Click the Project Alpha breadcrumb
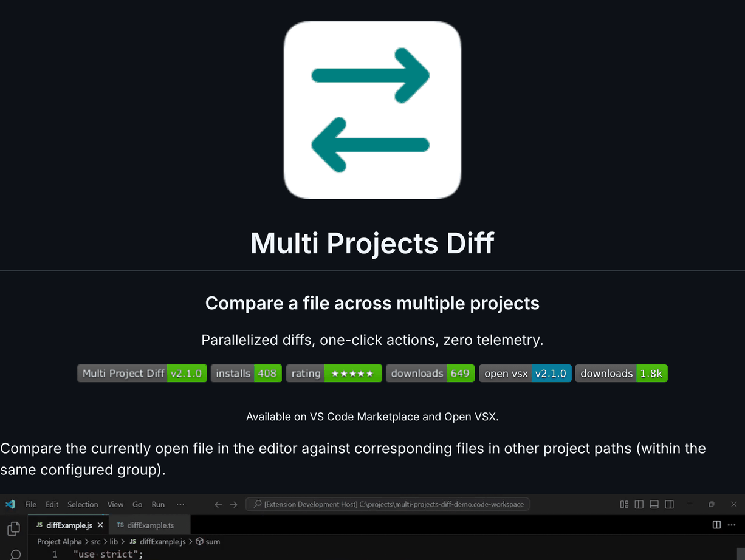745x560 pixels. pyautogui.click(x=60, y=541)
